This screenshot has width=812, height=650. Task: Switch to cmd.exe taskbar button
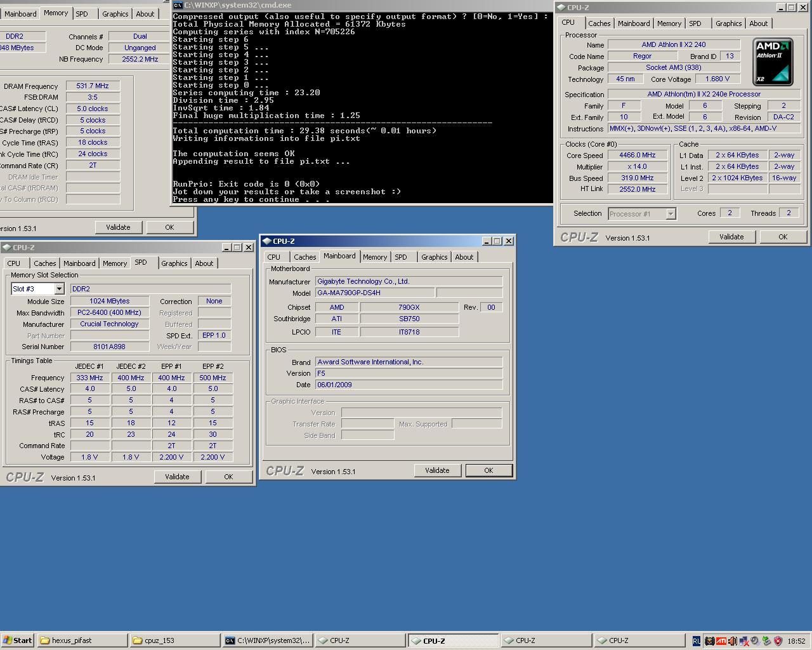pyautogui.click(x=267, y=640)
